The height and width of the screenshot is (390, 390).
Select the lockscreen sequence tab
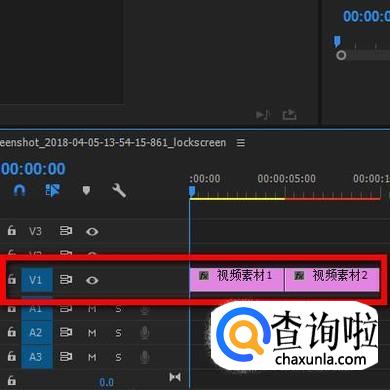113,143
